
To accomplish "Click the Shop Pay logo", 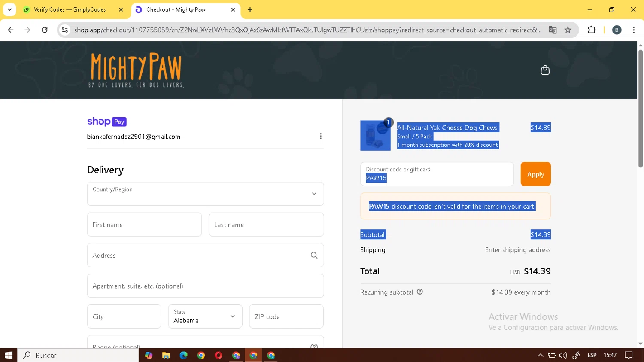I will (107, 122).
